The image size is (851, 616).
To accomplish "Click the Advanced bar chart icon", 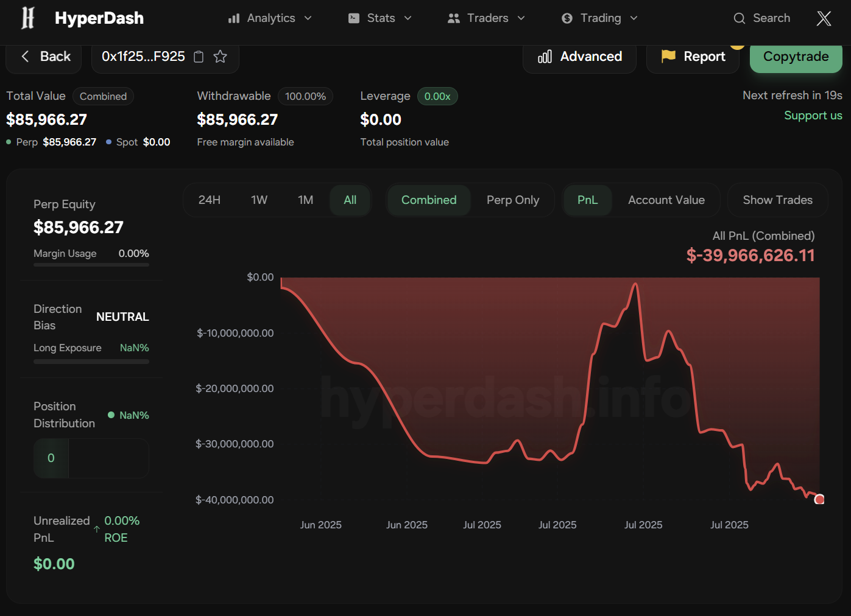I will point(545,57).
